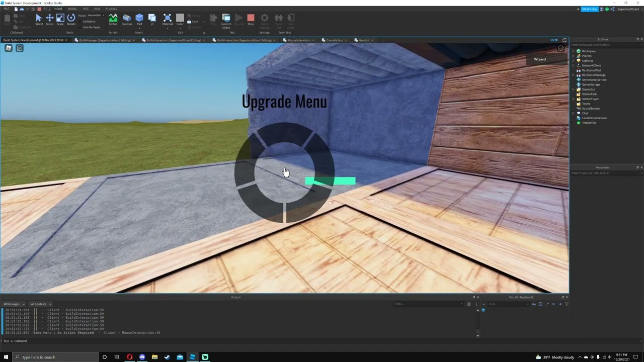Select the Move tool in the ribbon
This screenshot has width=644, height=362.
pyautogui.click(x=49, y=19)
